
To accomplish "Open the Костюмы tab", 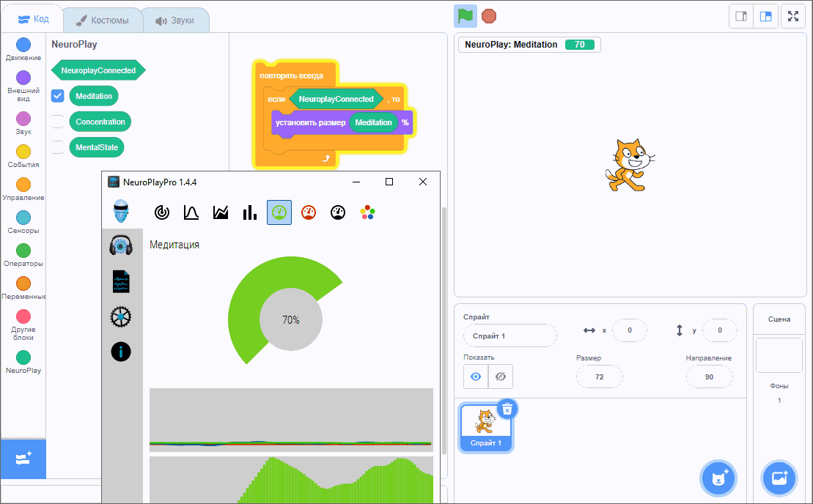I will (103, 21).
